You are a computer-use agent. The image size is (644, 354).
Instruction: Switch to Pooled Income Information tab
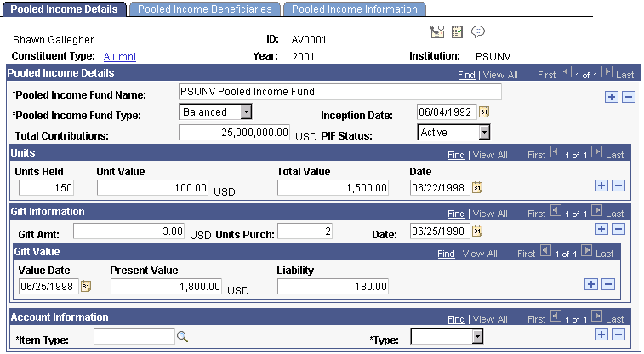click(355, 9)
